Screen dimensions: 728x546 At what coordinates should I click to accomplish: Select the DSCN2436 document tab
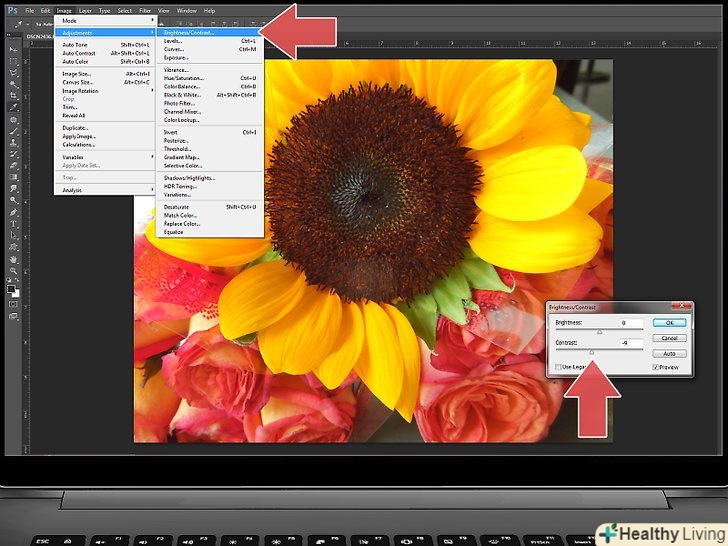tap(39, 36)
